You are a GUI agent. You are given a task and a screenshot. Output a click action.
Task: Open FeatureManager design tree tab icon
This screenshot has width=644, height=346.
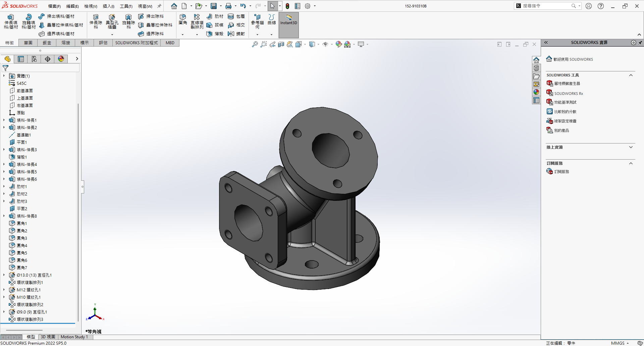click(7, 59)
